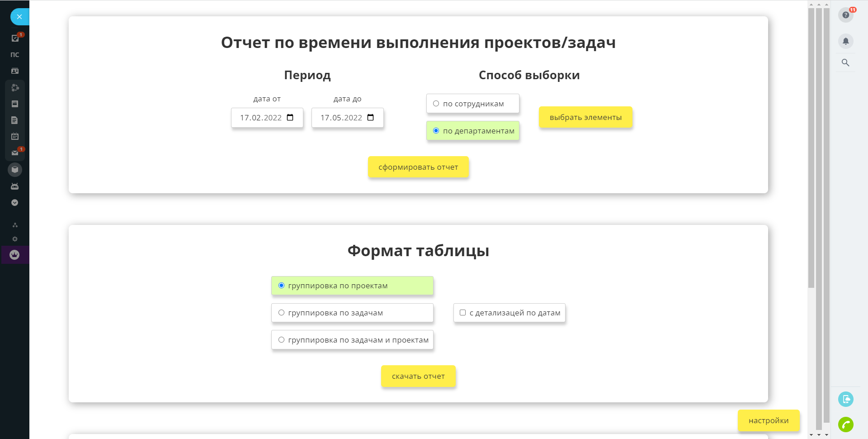Open the help question mark icon

(846, 15)
